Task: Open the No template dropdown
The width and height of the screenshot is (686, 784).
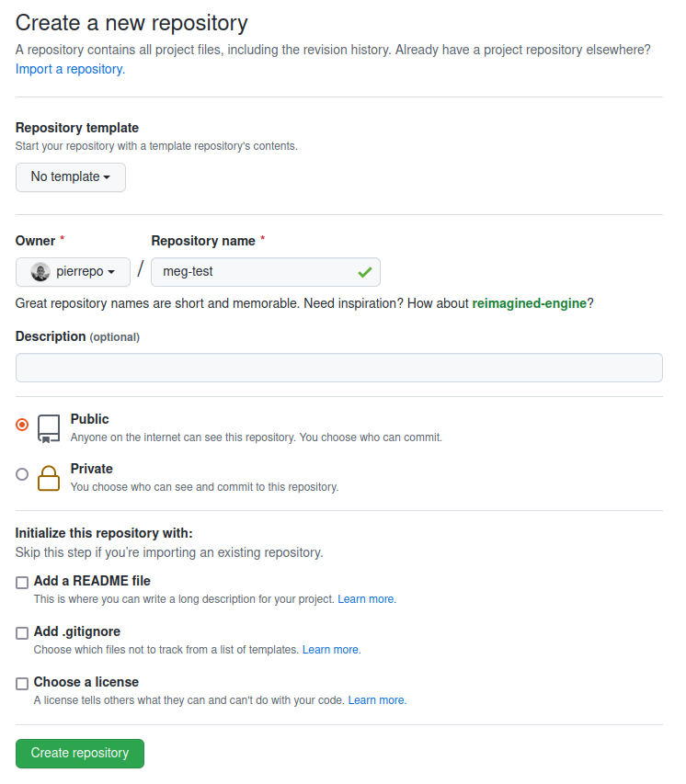Action: pos(71,177)
